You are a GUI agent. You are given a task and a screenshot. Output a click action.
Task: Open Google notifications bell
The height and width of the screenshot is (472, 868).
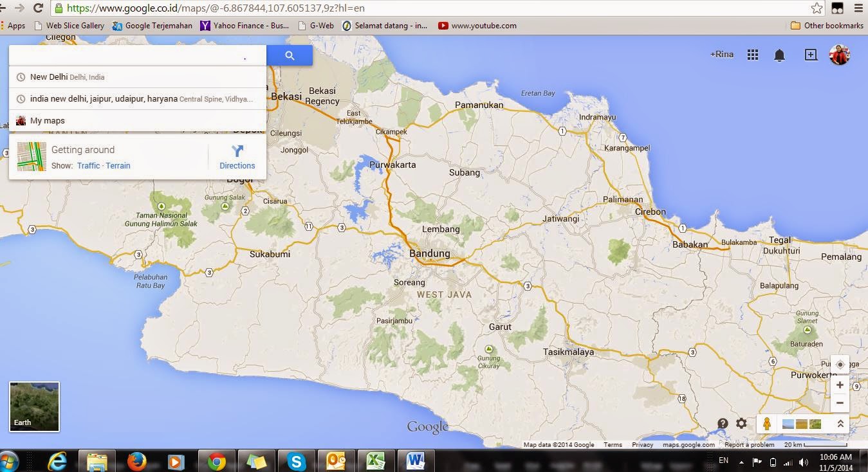click(779, 55)
